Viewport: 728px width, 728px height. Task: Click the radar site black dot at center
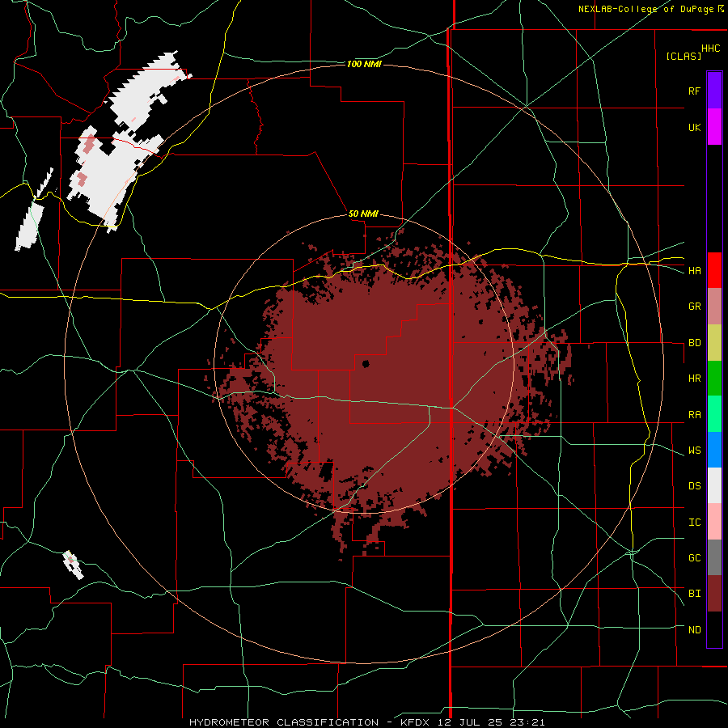[365, 364]
